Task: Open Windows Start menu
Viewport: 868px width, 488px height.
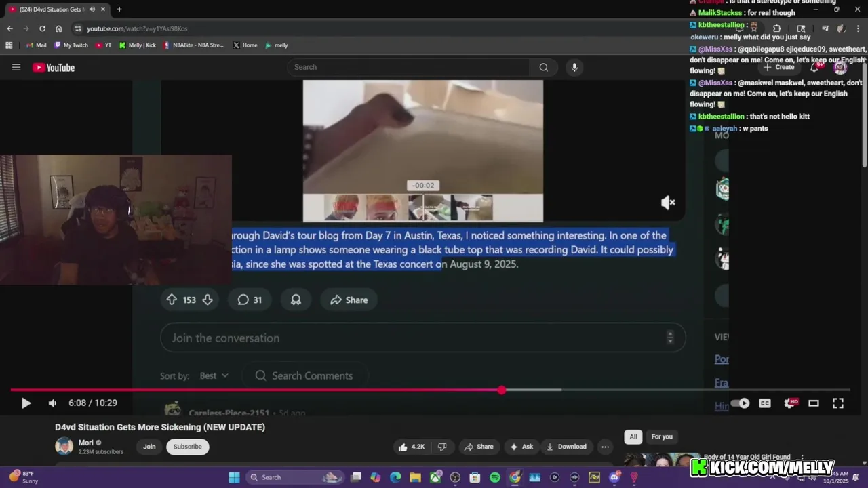Action: [234, 477]
